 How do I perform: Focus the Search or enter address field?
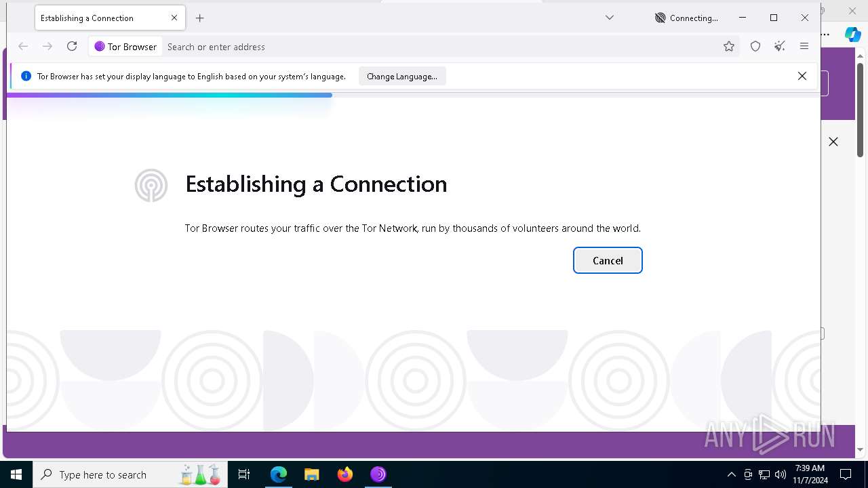[441, 47]
